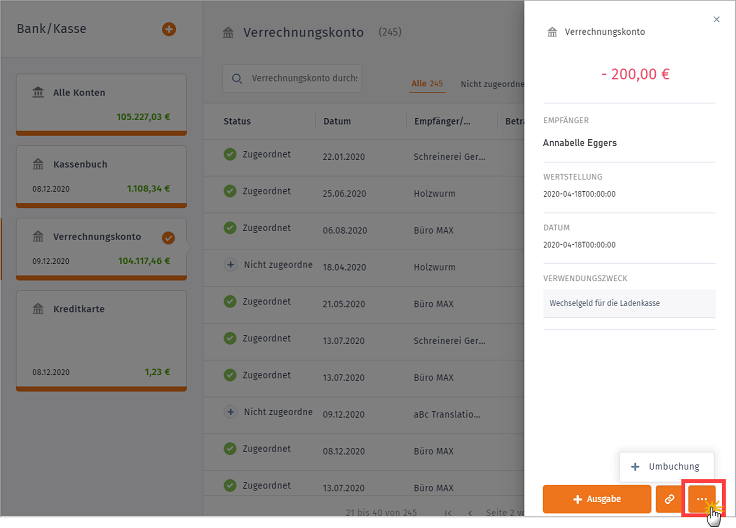Open the Alle Konten account card
This screenshot has width=736, height=528.
click(x=101, y=105)
